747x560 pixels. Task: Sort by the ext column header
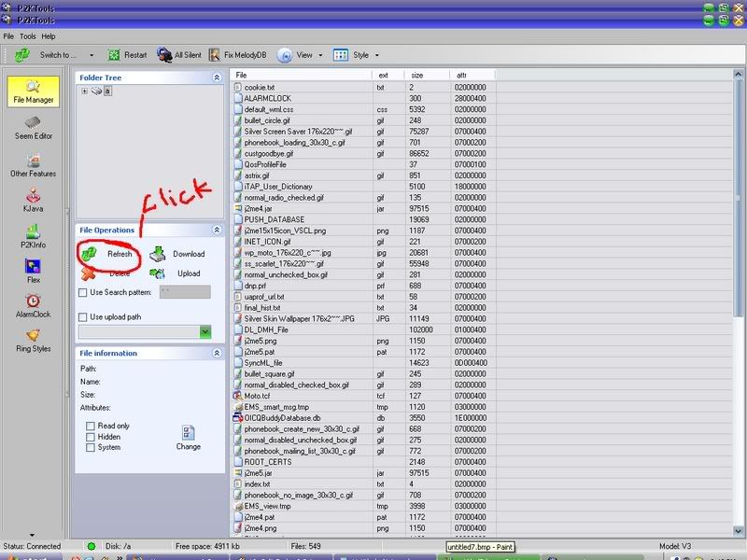click(x=388, y=75)
